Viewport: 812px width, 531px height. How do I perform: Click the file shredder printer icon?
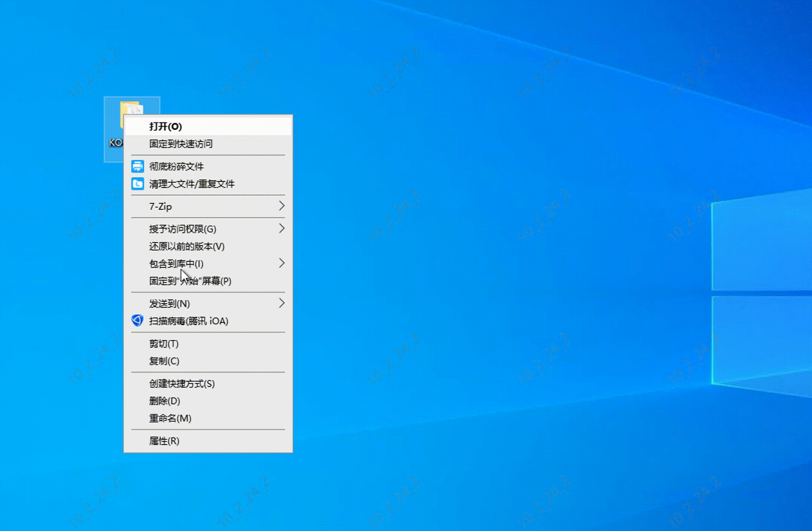coord(138,166)
